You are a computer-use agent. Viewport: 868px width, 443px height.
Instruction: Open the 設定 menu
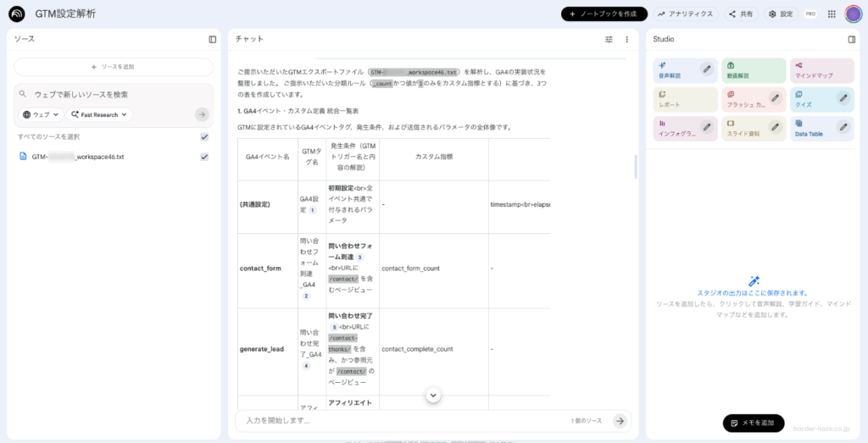[780, 14]
